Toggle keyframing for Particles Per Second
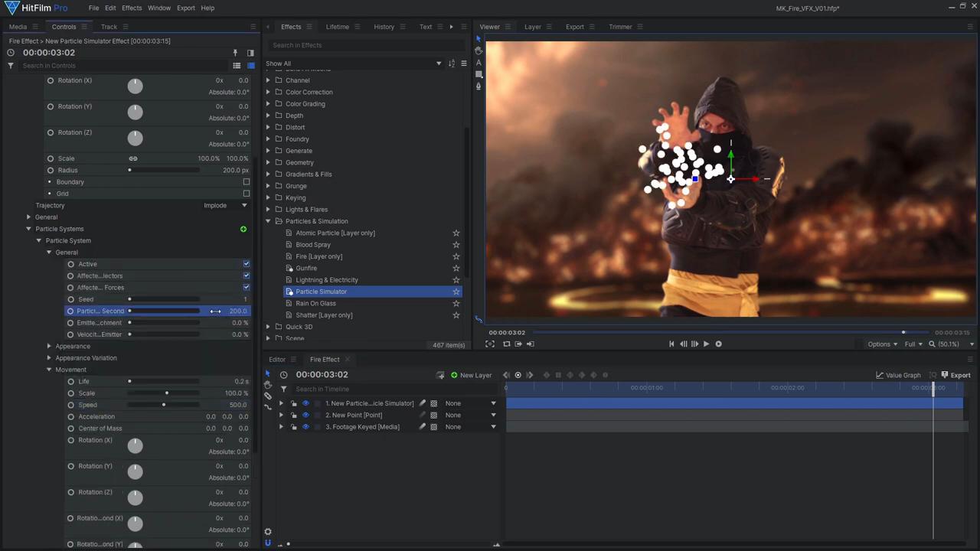The width and height of the screenshot is (980, 551). tap(70, 311)
